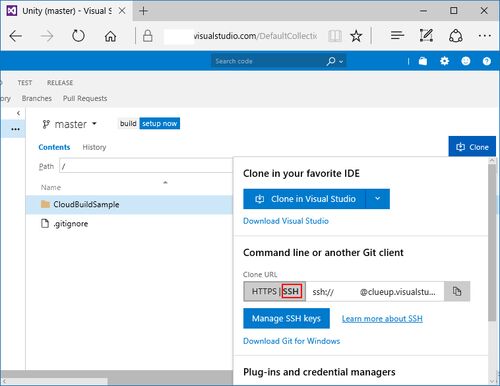Open the TEST hub tab

coord(25,83)
